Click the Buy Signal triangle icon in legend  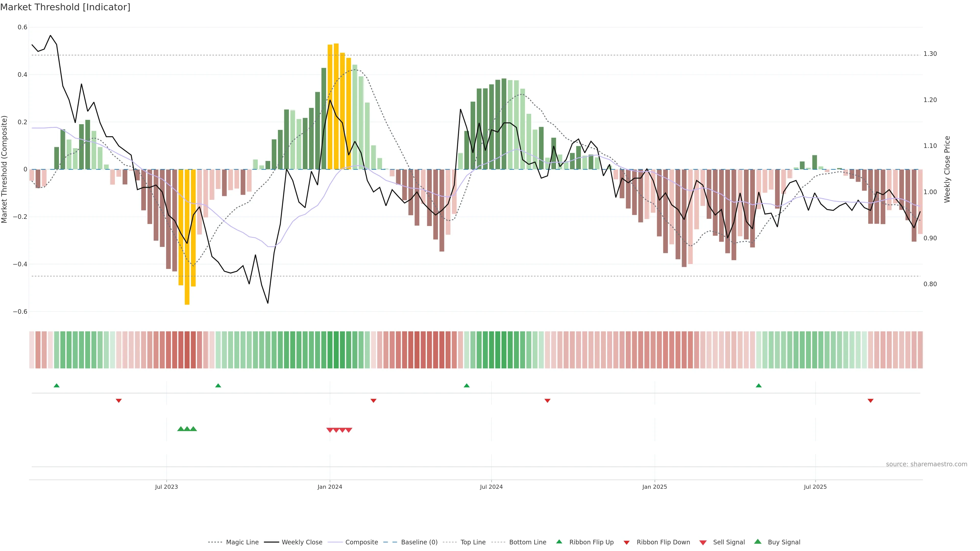[758, 542]
